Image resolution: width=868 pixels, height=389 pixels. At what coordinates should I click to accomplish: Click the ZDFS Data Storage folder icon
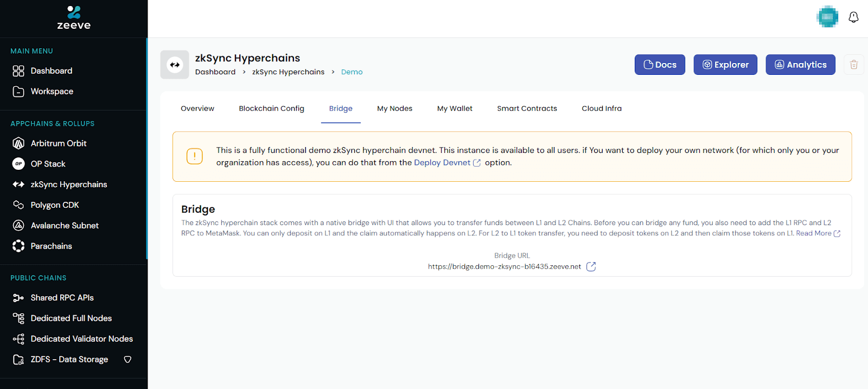point(18,360)
